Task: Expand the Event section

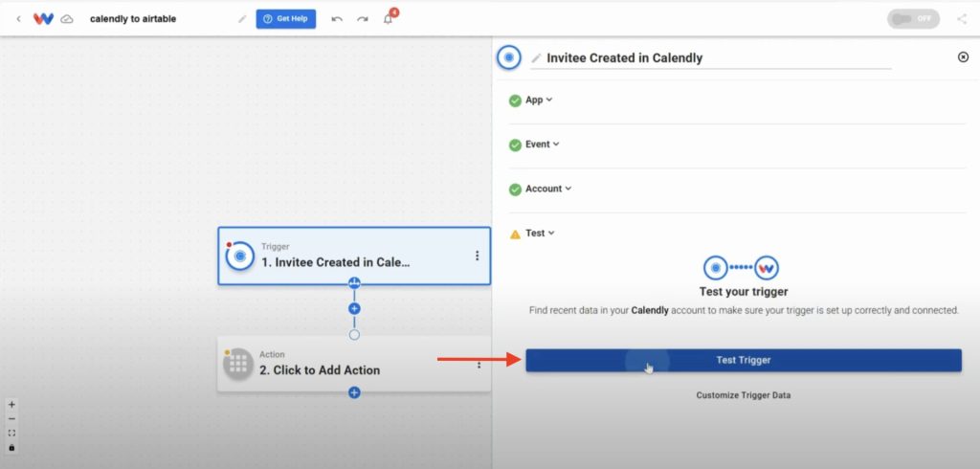Action: pos(543,145)
